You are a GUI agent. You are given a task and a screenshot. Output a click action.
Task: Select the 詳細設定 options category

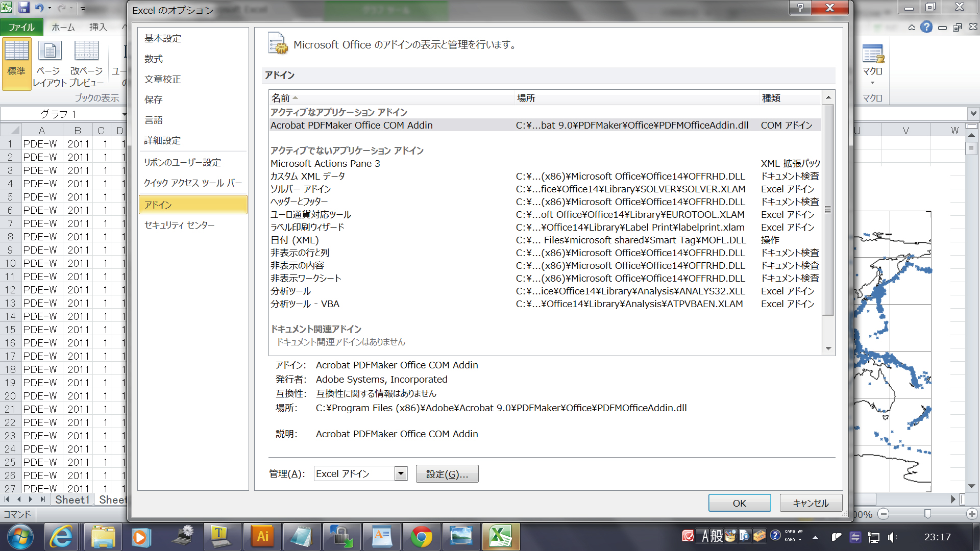tap(163, 140)
